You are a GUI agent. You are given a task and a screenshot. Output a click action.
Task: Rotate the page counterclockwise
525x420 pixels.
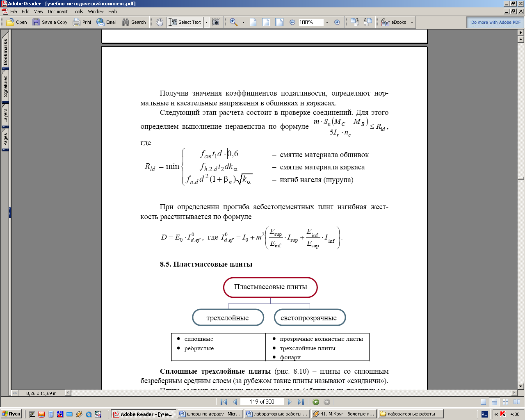[368, 22]
